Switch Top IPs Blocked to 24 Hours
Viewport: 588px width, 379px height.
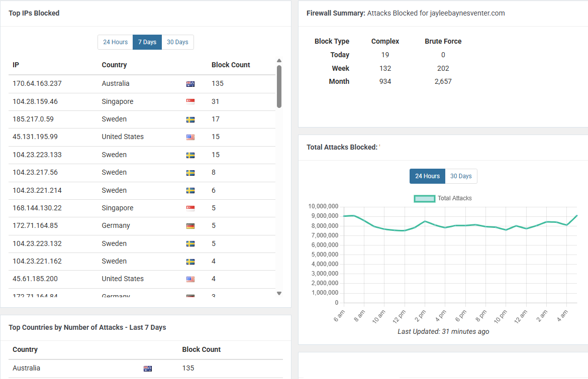coord(115,42)
